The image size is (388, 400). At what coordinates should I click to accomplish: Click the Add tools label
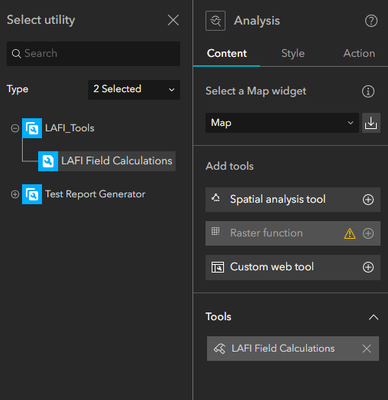coord(230,166)
